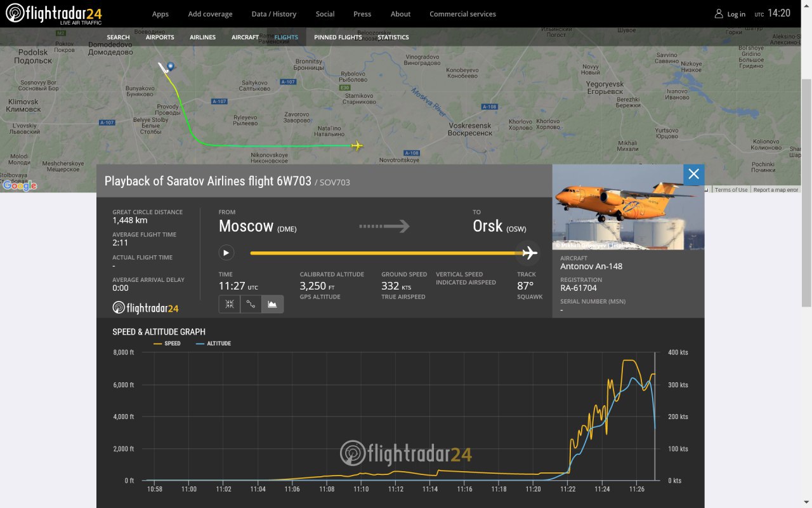Click Domodedovo label on the map
The width and height of the screenshot is (812, 508).
click(x=110, y=49)
